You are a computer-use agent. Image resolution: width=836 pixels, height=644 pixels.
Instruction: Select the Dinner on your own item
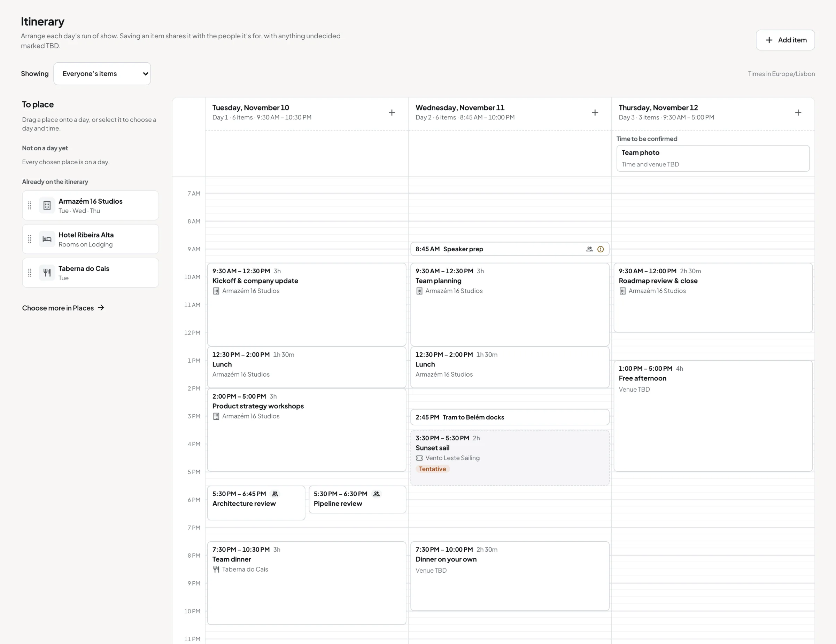click(510, 576)
